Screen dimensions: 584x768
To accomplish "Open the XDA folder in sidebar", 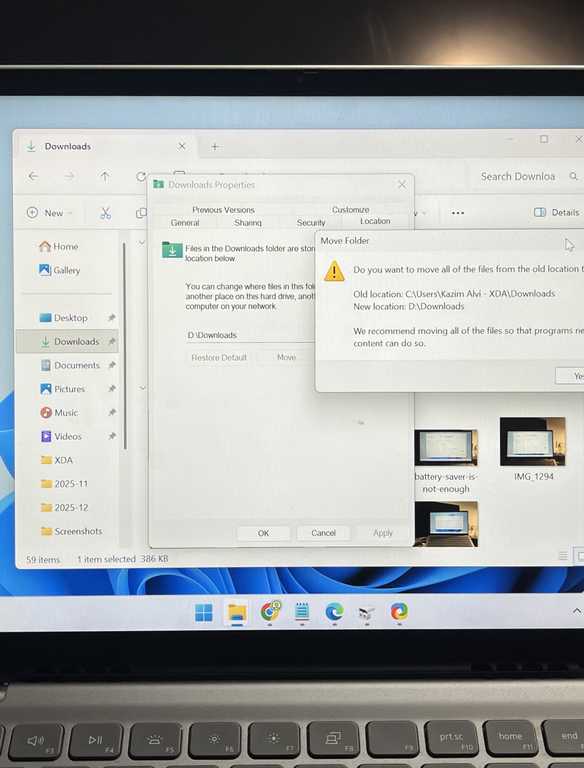I will (57, 460).
